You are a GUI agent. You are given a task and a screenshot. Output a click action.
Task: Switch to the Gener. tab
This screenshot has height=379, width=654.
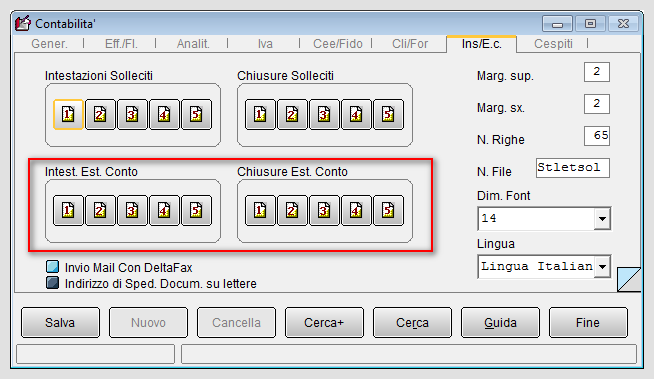pos(49,44)
